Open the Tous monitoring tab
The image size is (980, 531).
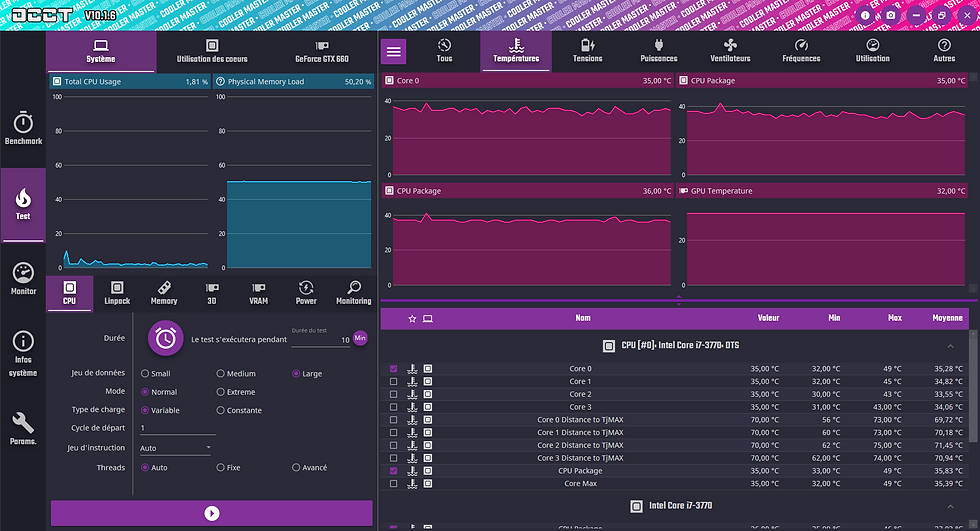click(444, 51)
